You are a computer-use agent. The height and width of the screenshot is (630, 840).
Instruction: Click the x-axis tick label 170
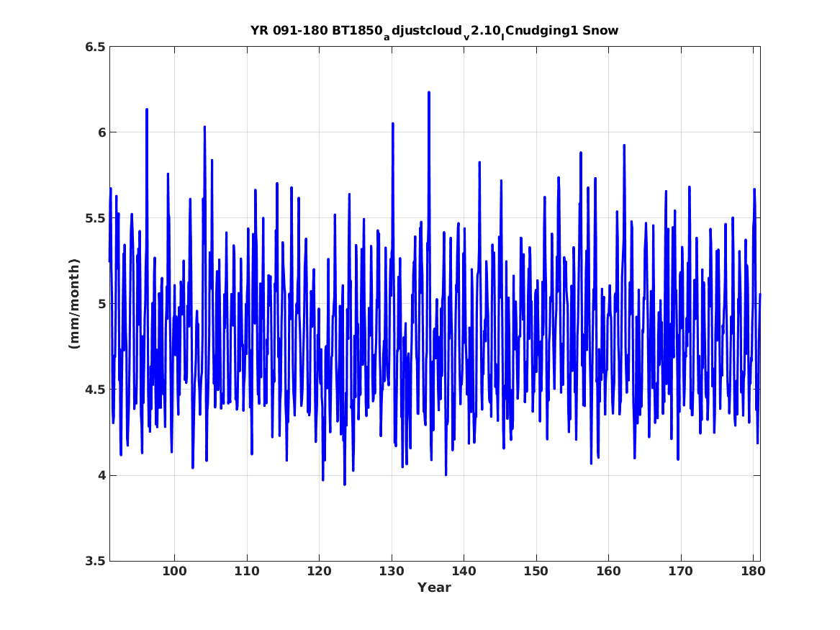[680, 572]
